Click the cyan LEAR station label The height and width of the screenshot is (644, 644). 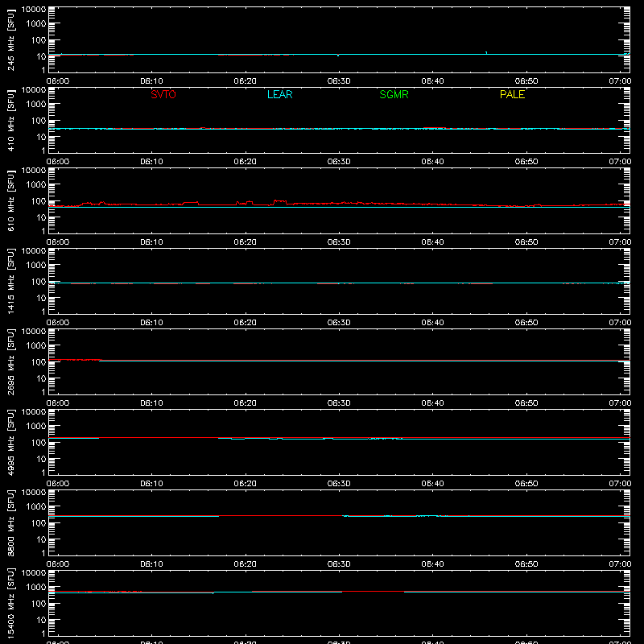[x=279, y=94]
